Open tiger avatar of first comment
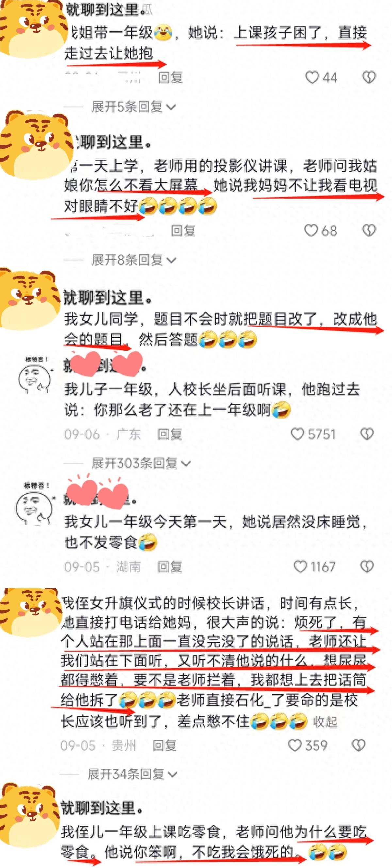This screenshot has width=392, height=868. point(32,29)
